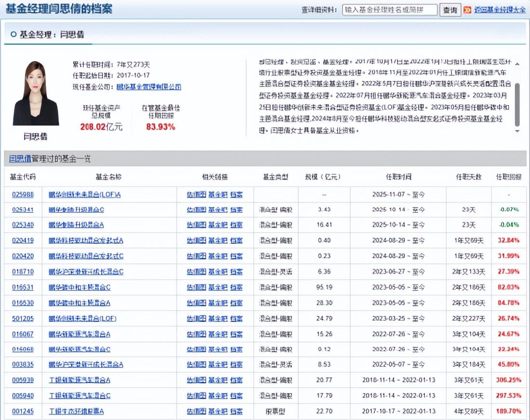This screenshot has height=420, width=530.
Task: Open fund code 025988
Action: pyautogui.click(x=23, y=195)
